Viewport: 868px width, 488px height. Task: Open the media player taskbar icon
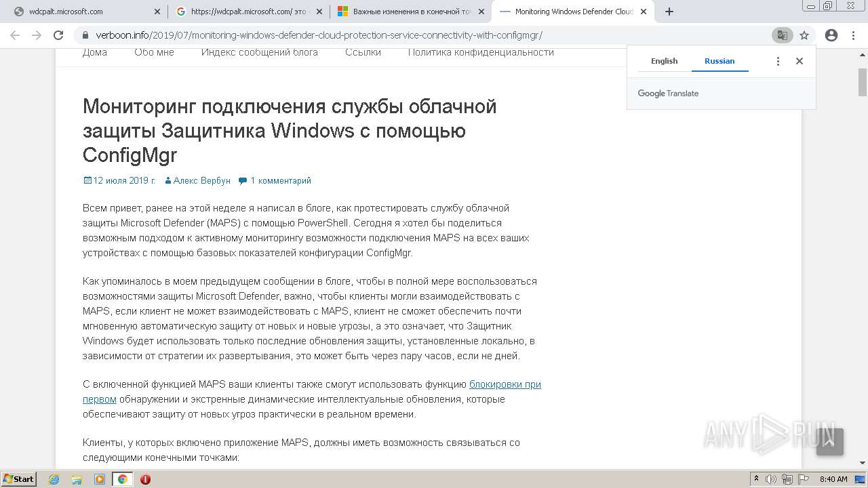click(x=100, y=479)
